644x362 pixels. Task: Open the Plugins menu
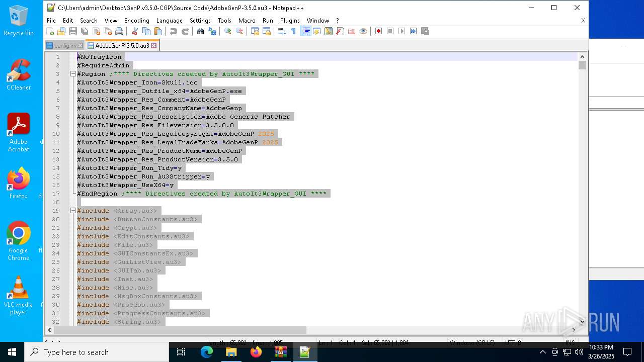pos(290,21)
